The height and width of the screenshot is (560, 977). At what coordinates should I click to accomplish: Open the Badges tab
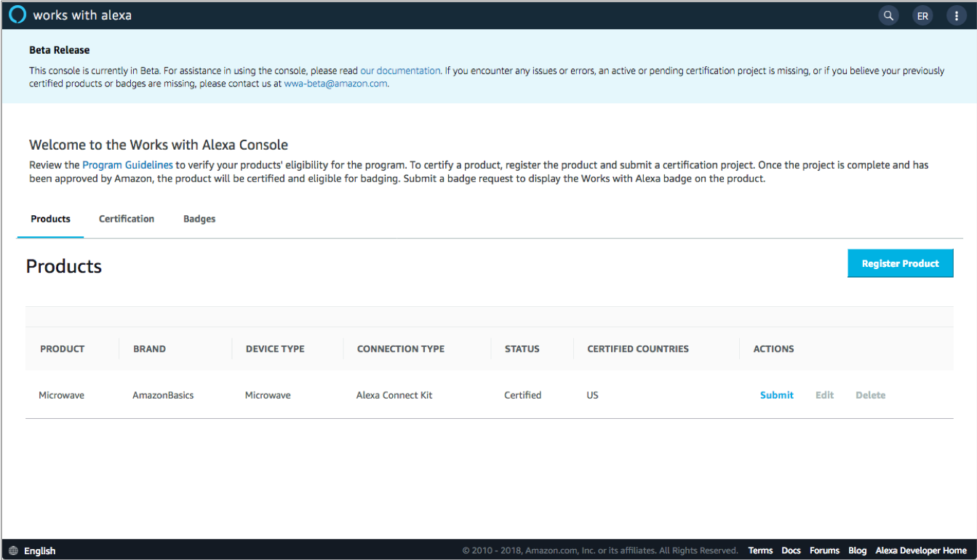click(x=199, y=219)
